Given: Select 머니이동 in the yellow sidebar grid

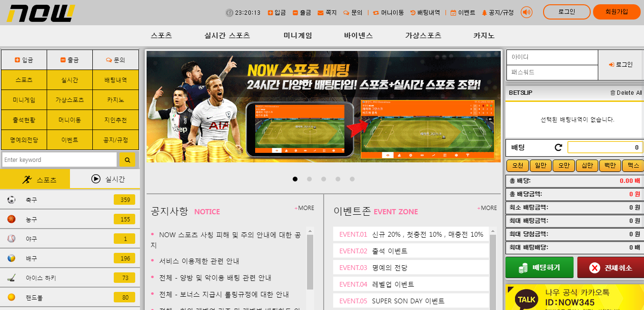Looking at the screenshot, I should [69, 120].
